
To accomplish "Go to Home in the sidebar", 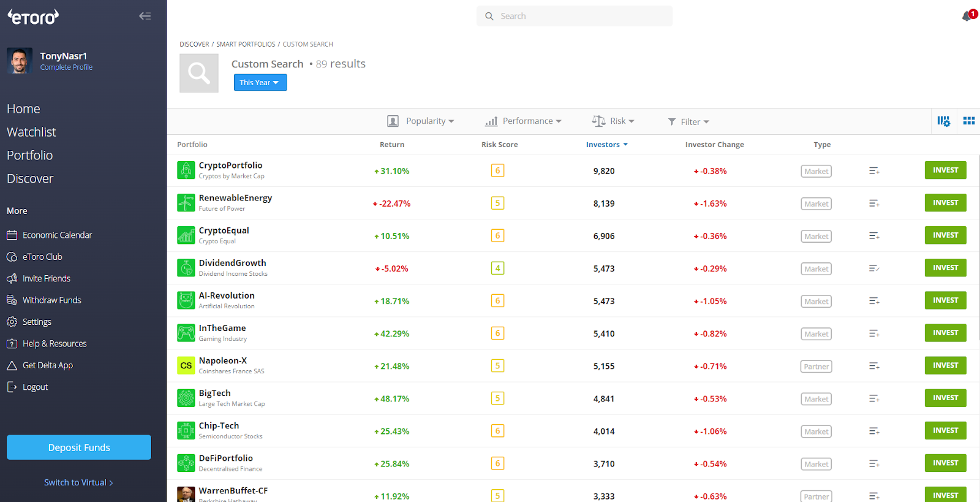I will pos(23,109).
